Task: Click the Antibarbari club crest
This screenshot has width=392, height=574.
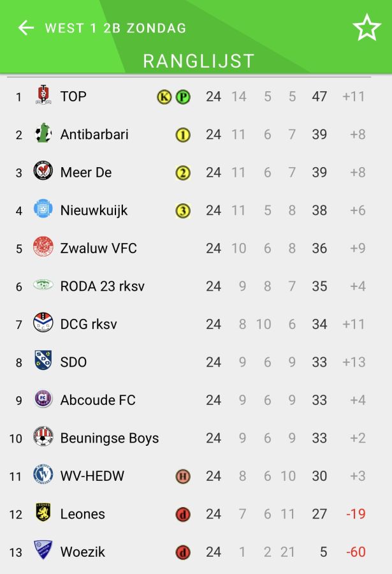Action: click(x=43, y=134)
